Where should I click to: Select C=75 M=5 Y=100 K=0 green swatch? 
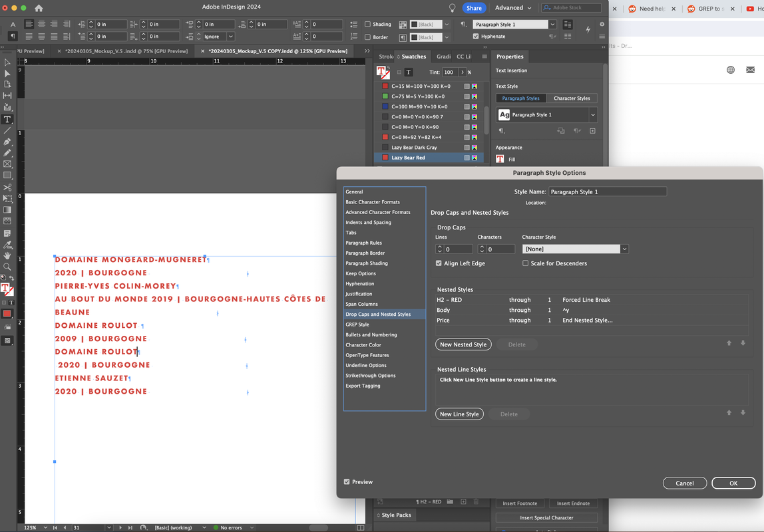click(429, 96)
